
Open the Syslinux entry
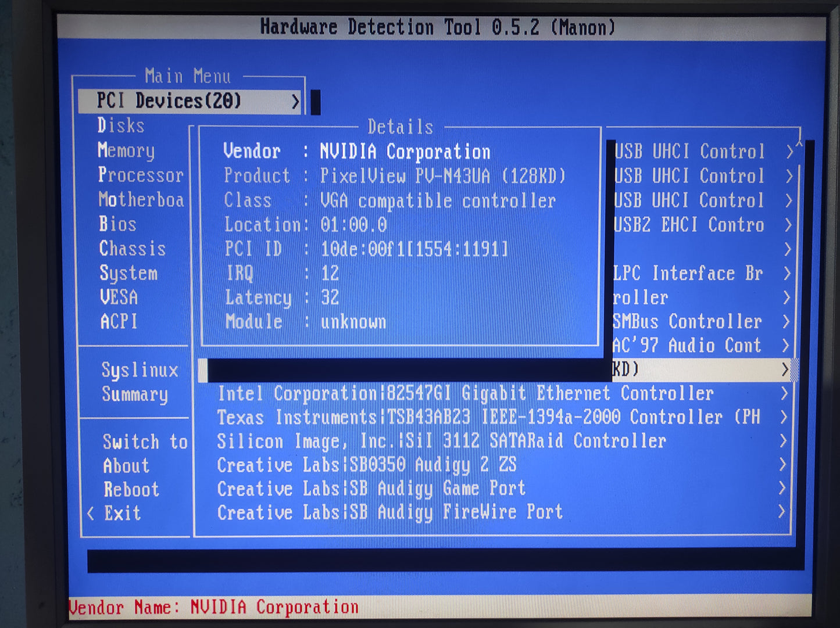pos(140,370)
